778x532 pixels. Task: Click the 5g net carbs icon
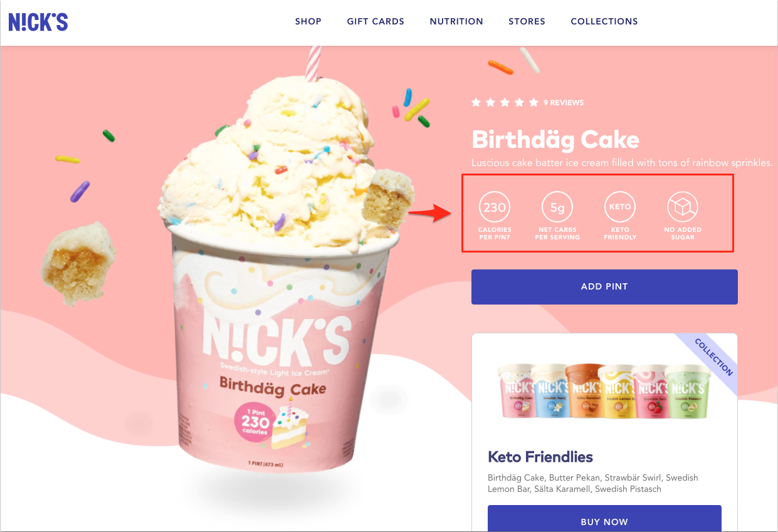pos(557,207)
